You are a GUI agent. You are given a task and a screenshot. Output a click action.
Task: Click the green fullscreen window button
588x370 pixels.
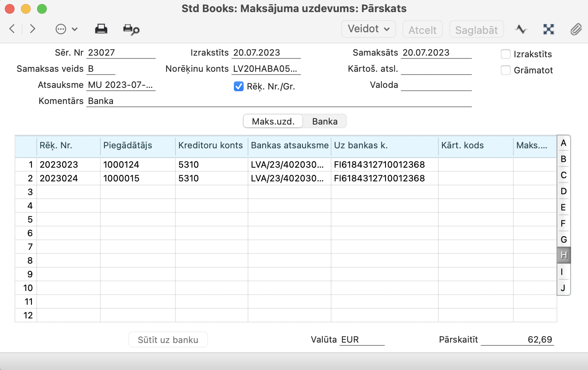42,8
